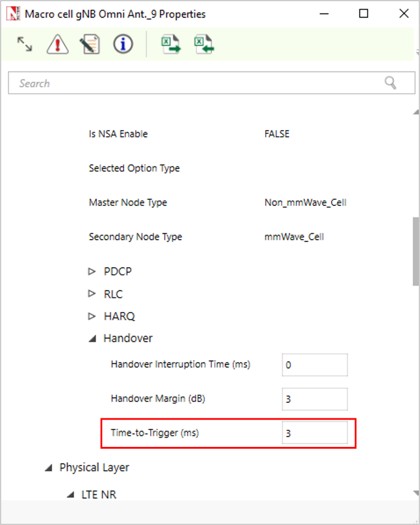Expand the RLC section

[92, 294]
